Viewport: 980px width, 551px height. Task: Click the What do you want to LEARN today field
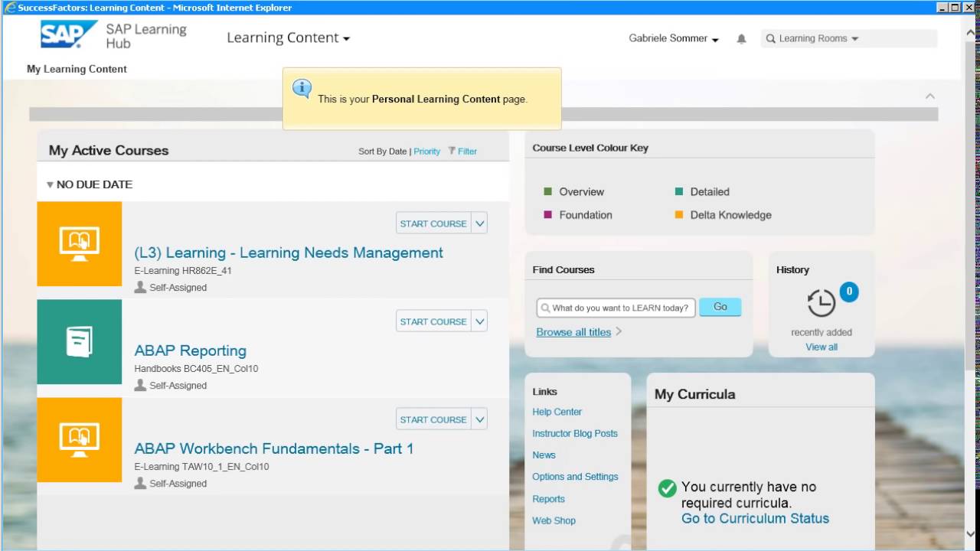click(x=616, y=308)
